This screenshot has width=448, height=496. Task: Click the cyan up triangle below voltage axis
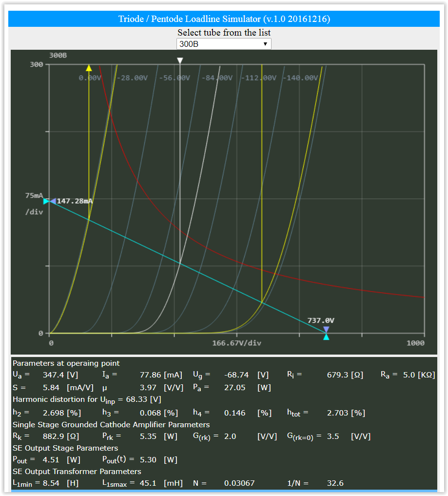326,337
